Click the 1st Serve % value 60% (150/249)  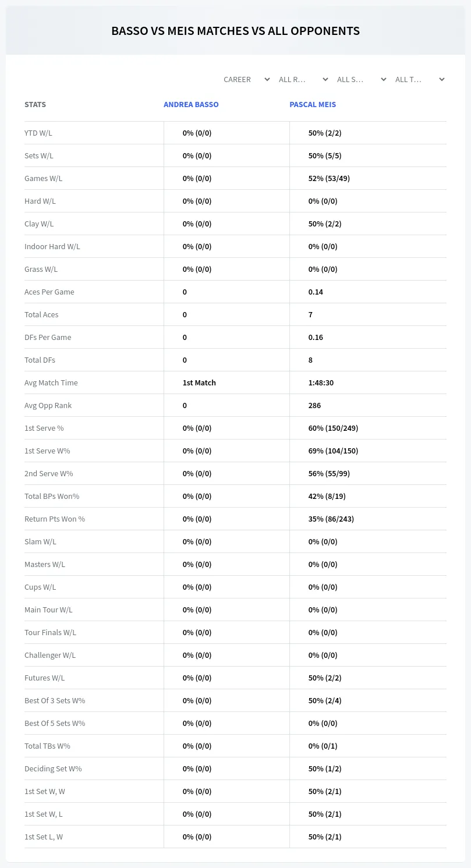tap(333, 428)
